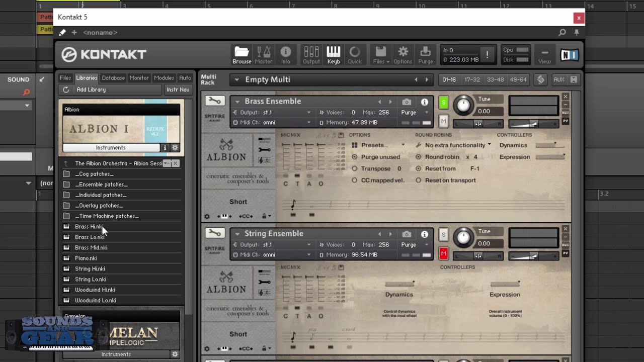Open String Ensemble Output st.1 dropdown

pyautogui.click(x=272, y=245)
